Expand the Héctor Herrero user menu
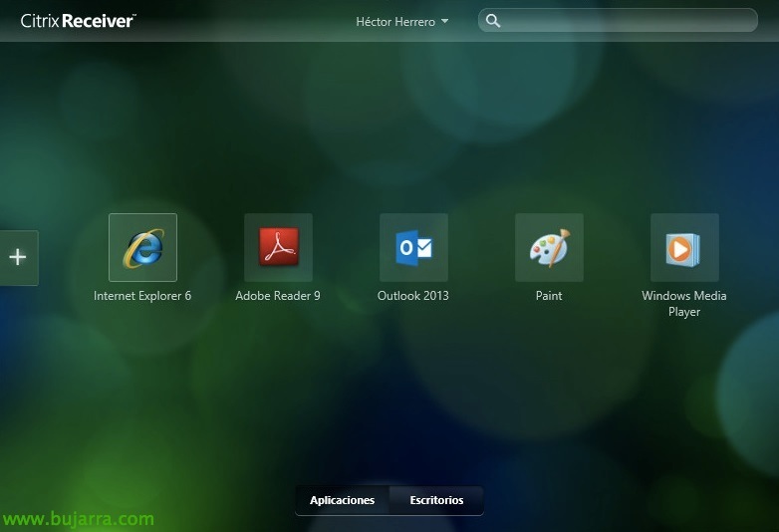 point(401,22)
